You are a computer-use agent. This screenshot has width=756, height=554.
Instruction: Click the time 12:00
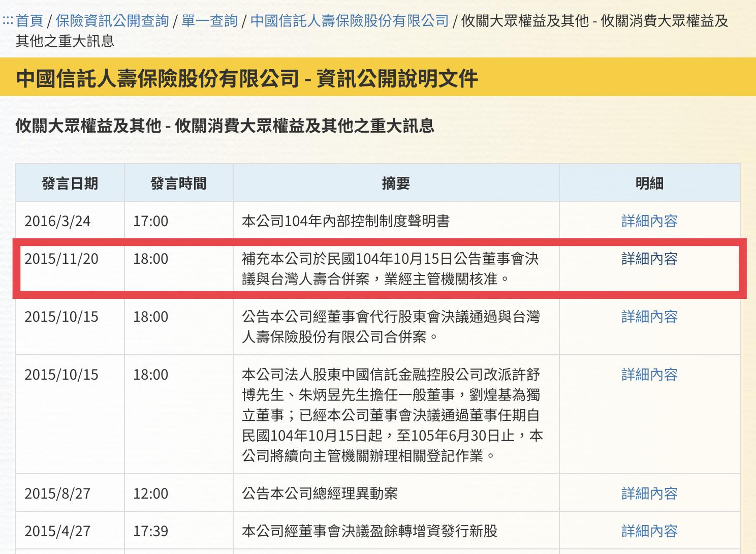coord(150,494)
